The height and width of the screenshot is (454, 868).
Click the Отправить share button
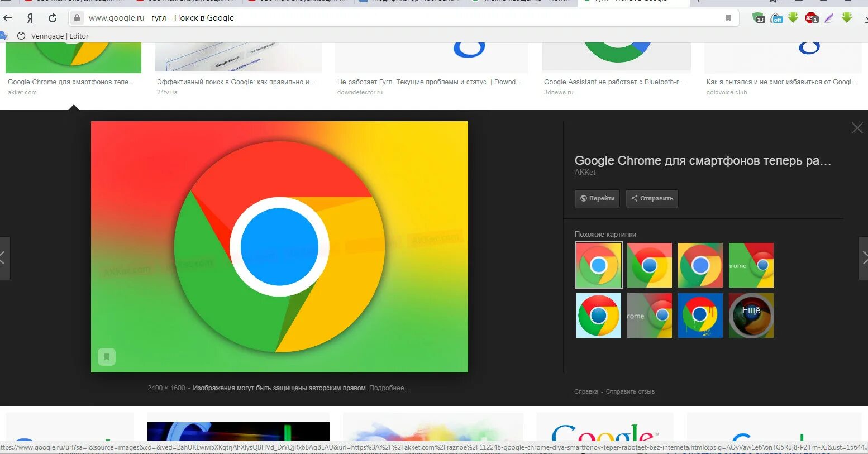click(652, 198)
